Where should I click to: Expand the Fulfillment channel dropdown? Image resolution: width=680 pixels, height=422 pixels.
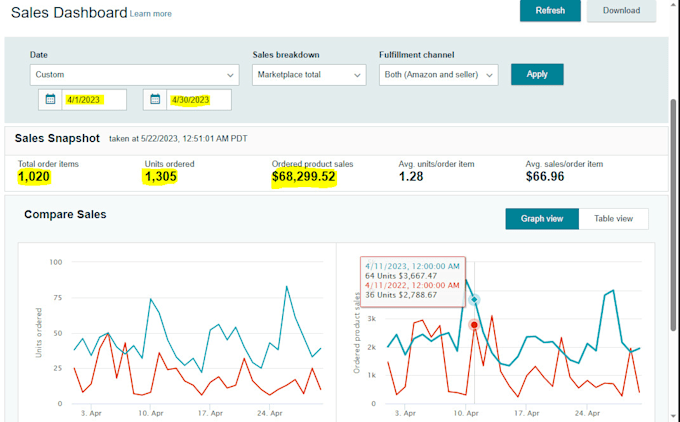pos(438,75)
